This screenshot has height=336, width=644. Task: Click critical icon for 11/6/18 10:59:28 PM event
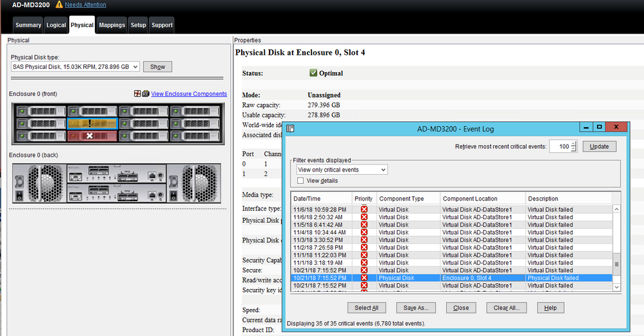[x=364, y=210]
